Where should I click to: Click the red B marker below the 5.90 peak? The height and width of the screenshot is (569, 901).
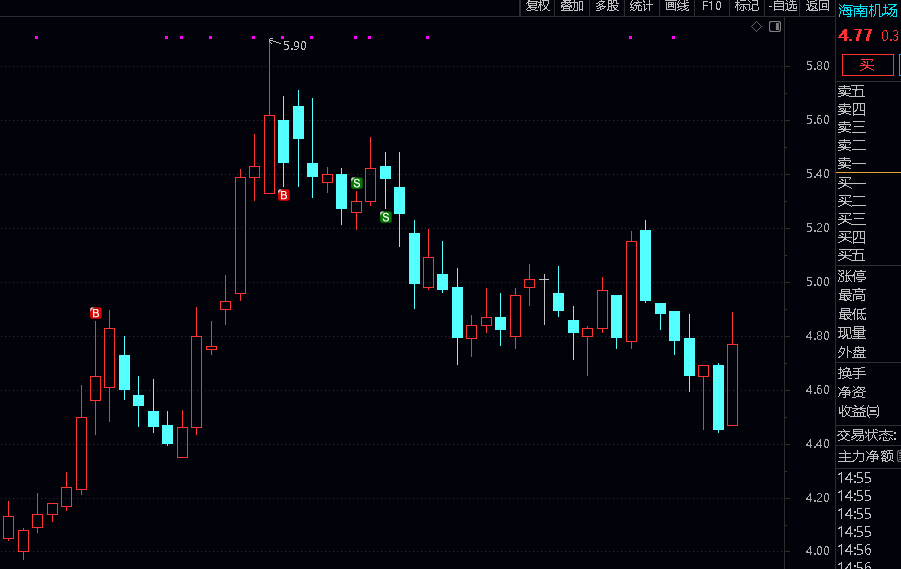pos(283,195)
